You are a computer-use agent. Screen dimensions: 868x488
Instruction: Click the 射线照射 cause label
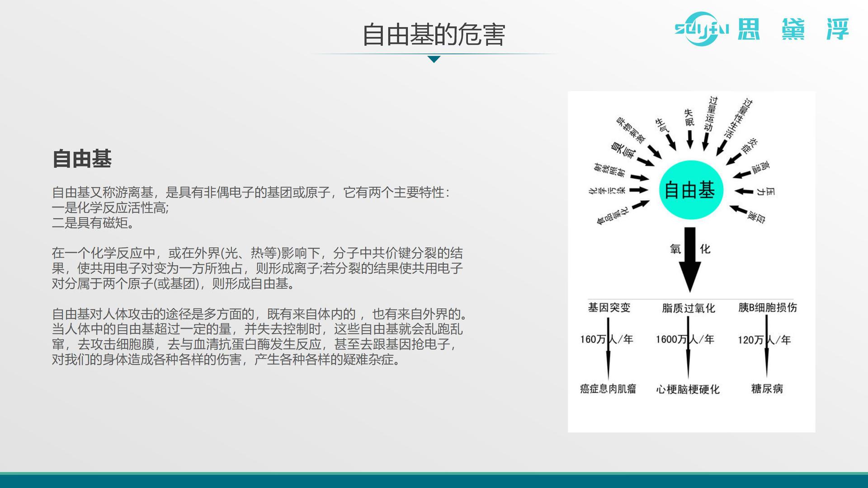tap(609, 170)
